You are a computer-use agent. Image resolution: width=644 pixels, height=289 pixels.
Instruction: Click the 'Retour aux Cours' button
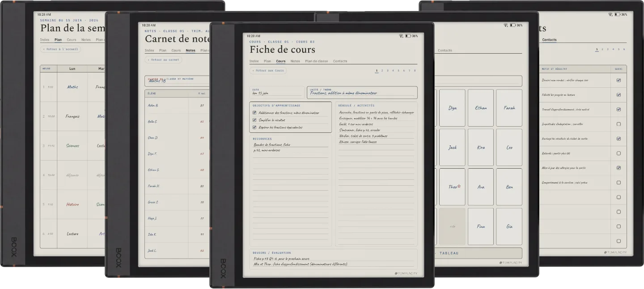pyautogui.click(x=268, y=70)
